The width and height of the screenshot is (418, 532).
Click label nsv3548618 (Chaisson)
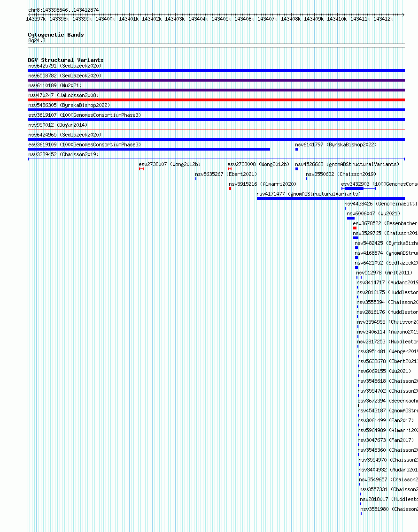[x=388, y=380]
